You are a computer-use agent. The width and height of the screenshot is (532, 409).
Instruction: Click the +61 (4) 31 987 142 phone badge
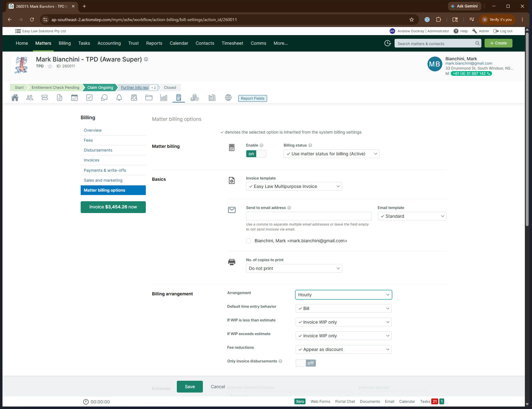[471, 74]
